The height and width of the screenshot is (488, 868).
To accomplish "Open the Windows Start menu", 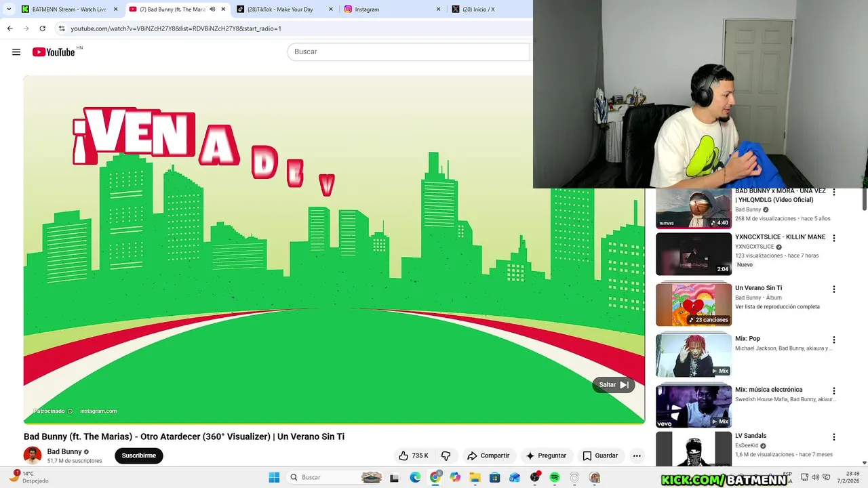I will coord(274,477).
